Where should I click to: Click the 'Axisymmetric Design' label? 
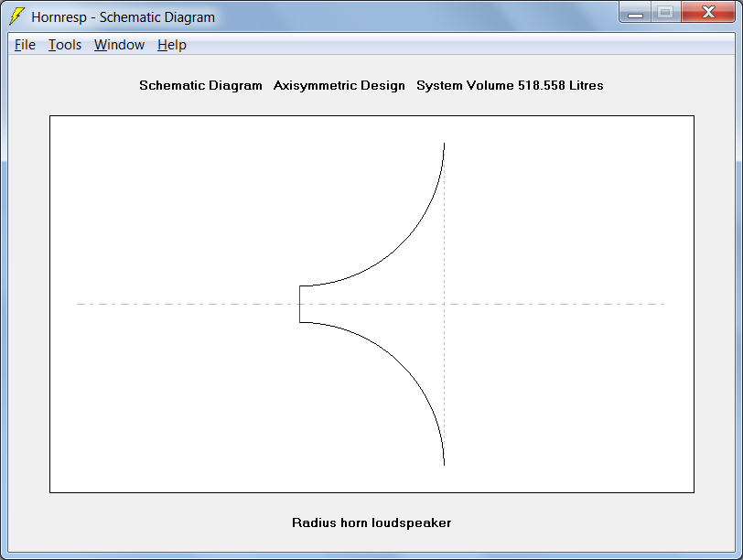click(339, 85)
